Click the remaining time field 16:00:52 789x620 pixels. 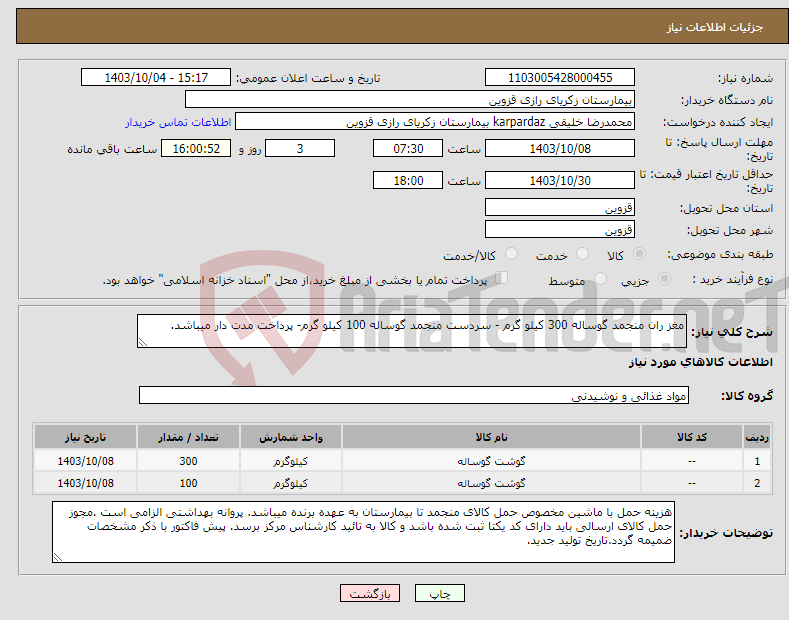click(196, 148)
